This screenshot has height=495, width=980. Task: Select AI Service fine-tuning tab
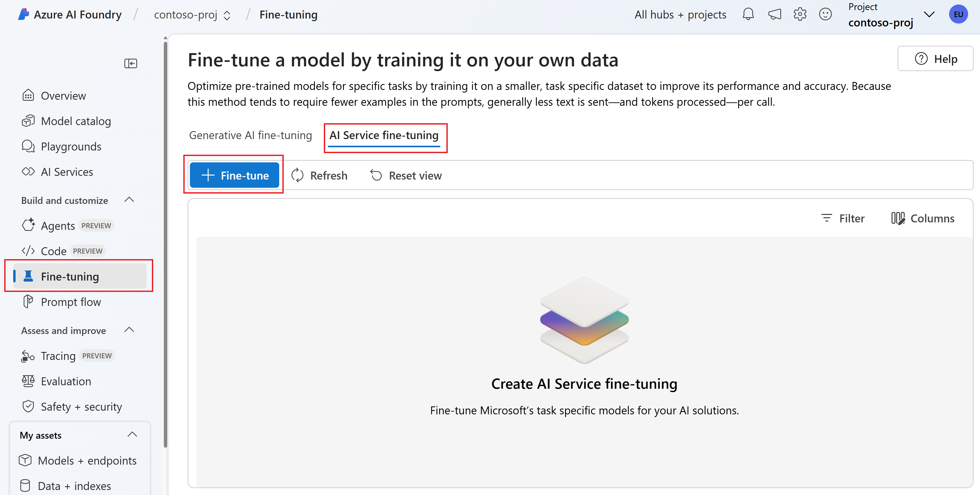coord(384,135)
